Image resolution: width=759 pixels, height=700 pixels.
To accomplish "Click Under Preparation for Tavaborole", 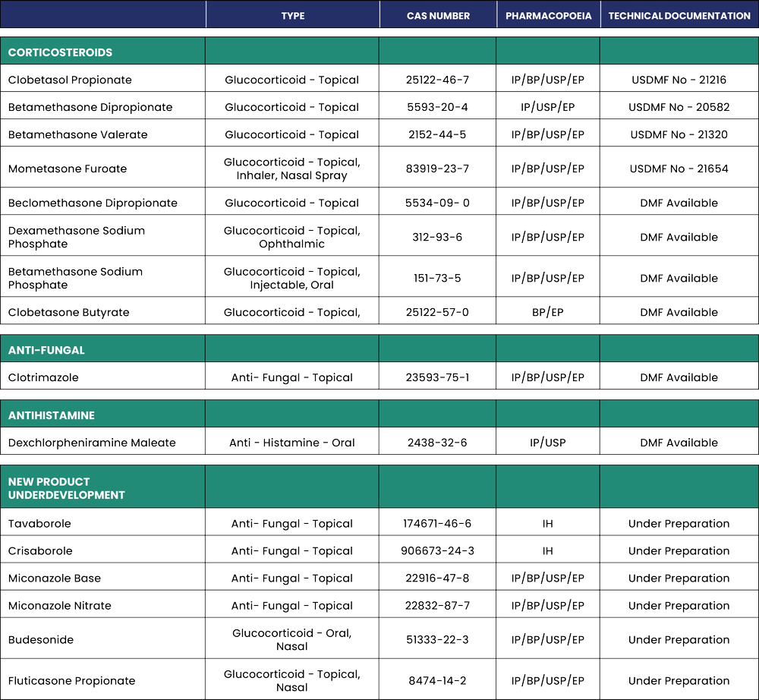I will click(x=678, y=522).
